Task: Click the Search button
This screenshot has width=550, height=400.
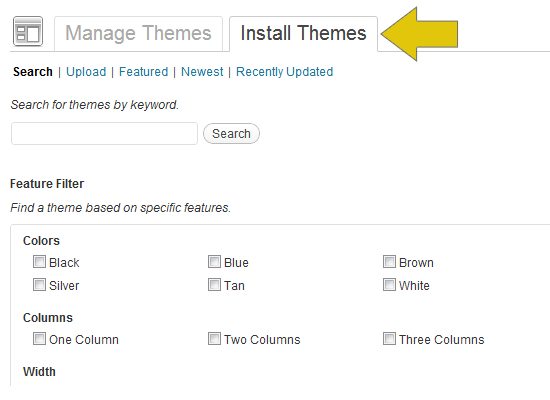Action: tap(231, 133)
